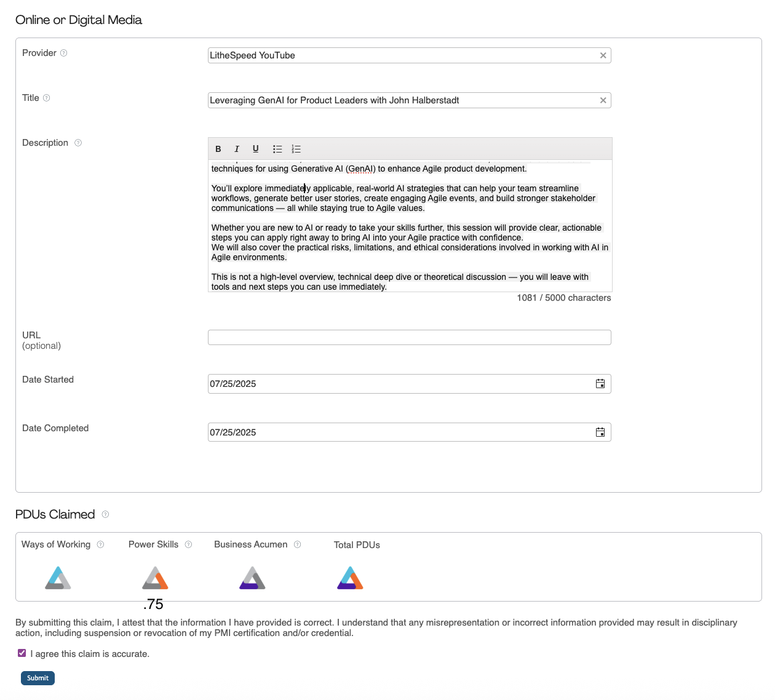Clear the Title field with X
This screenshot has width=775, height=700.
(603, 100)
